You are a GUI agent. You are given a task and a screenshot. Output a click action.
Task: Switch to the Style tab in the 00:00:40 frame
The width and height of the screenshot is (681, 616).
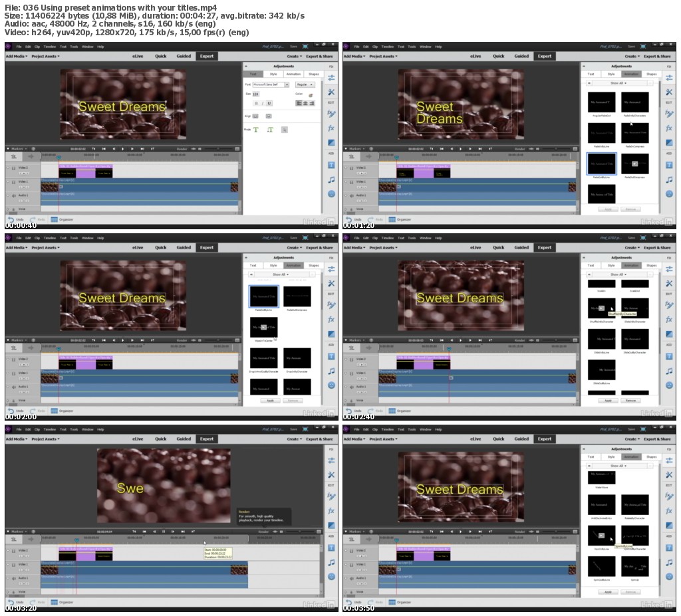coord(273,74)
